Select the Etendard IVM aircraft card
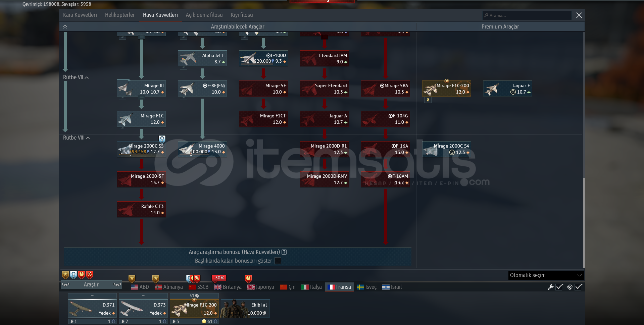 coord(325,59)
